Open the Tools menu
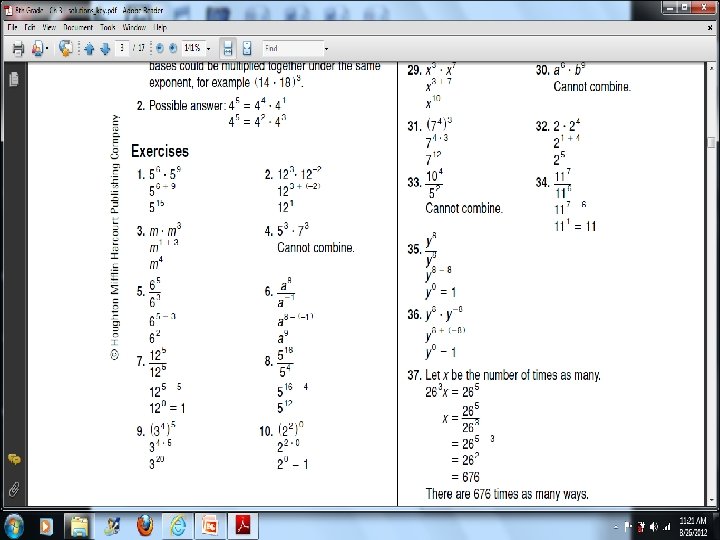The height and width of the screenshot is (540, 720). tap(108, 28)
